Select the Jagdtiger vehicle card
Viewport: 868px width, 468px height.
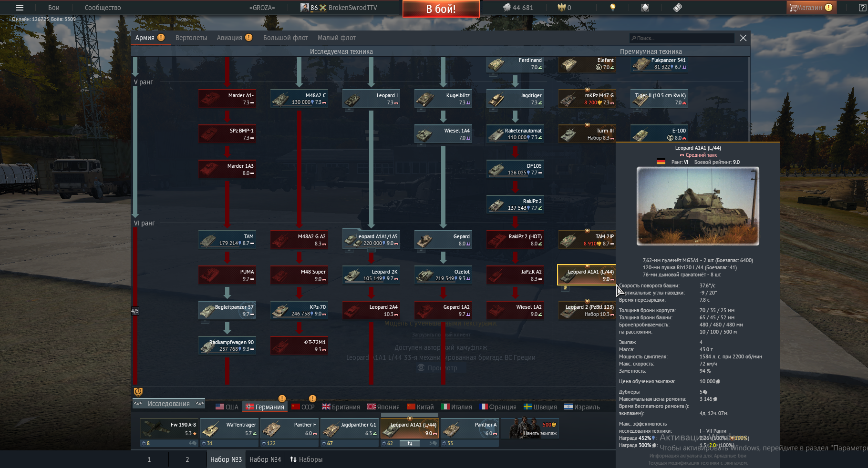click(x=515, y=99)
